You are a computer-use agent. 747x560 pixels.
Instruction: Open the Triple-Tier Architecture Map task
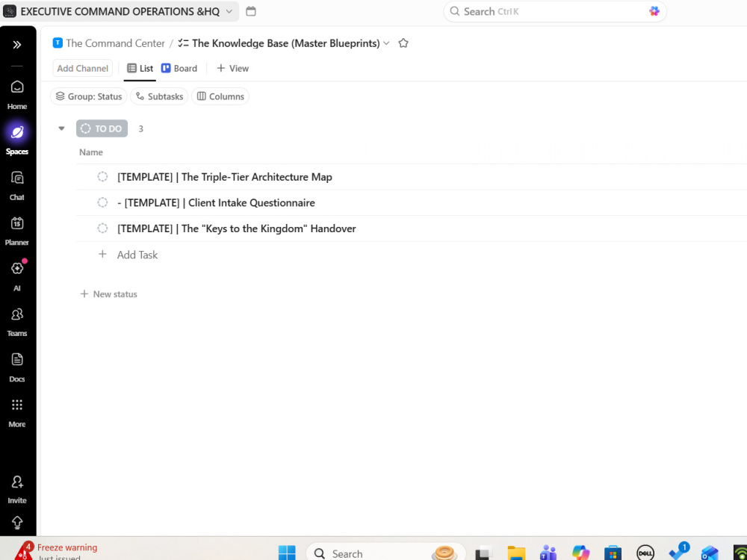click(x=225, y=177)
